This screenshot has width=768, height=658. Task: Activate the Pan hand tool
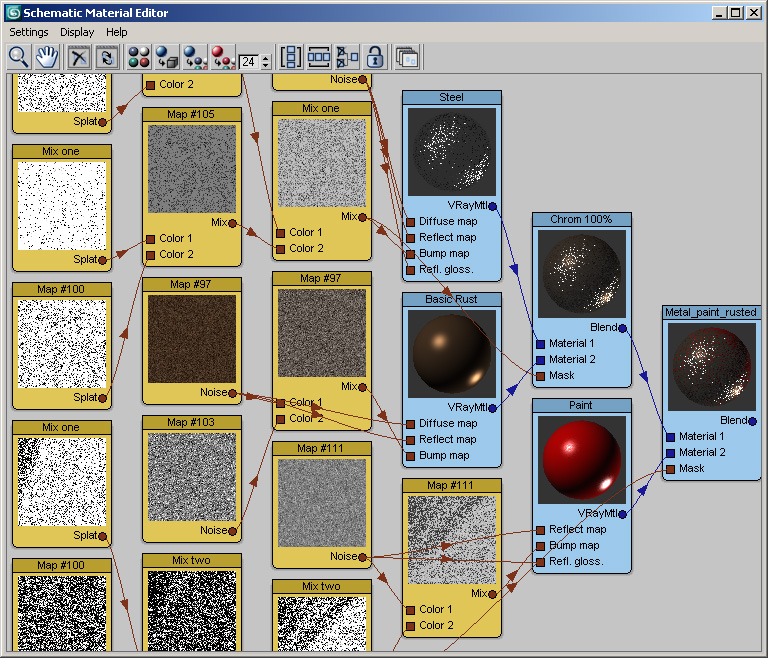click(46, 57)
